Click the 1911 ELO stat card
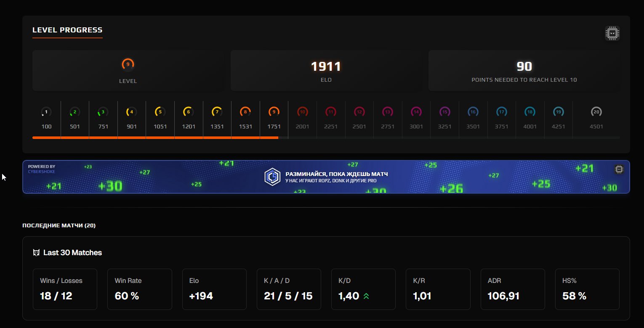 (x=326, y=70)
